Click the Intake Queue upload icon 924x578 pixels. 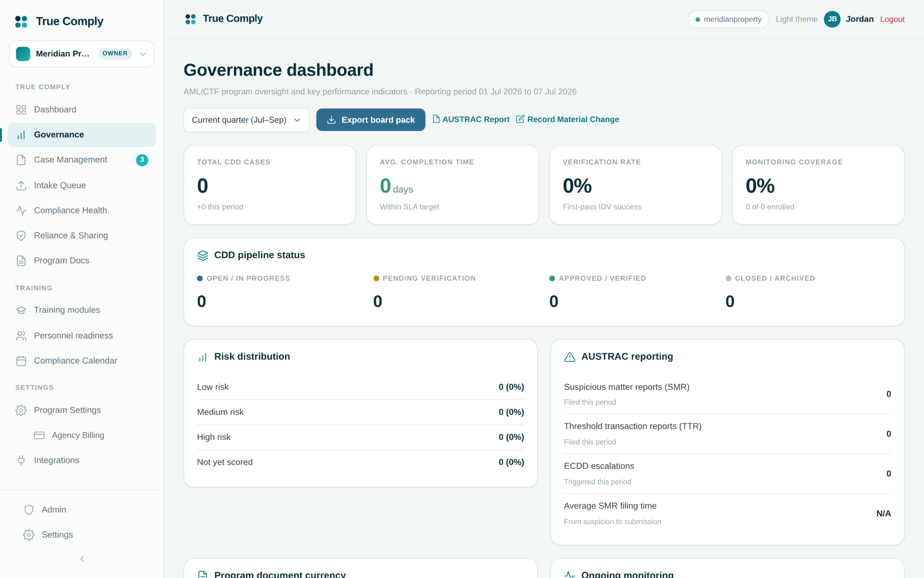pyautogui.click(x=21, y=185)
